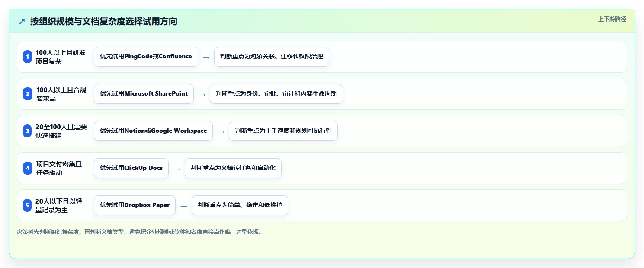Click the arrow icon beside the main title
This screenshot has width=644, height=268.
pyautogui.click(x=22, y=22)
